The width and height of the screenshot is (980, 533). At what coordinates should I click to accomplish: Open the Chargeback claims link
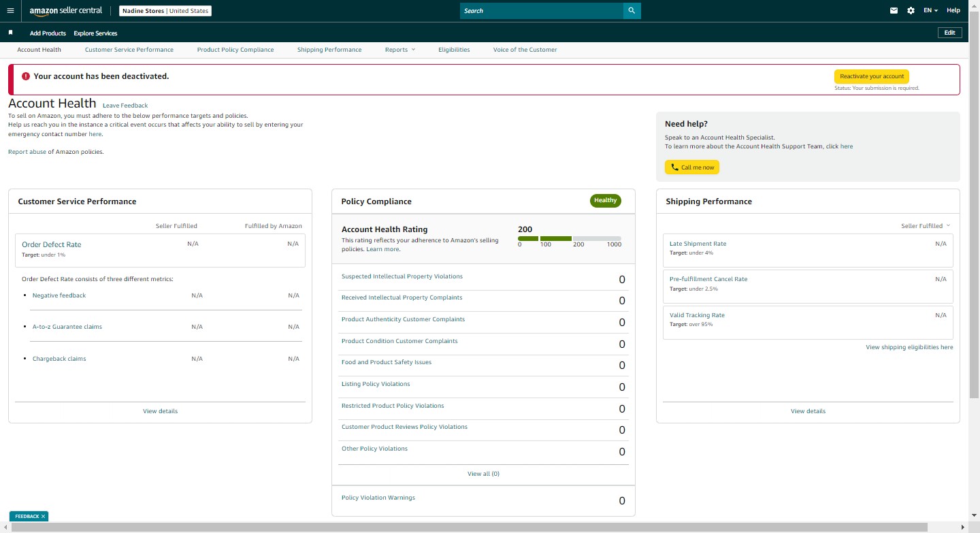click(59, 359)
